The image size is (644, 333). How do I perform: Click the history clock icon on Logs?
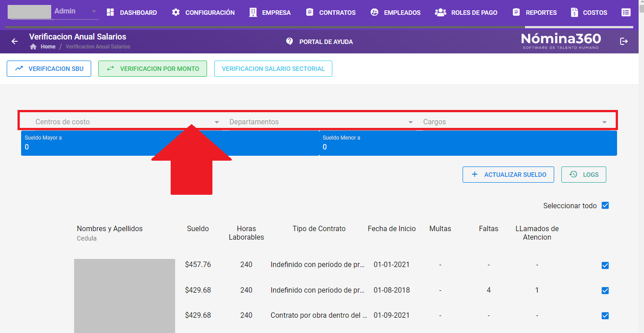pyautogui.click(x=573, y=175)
